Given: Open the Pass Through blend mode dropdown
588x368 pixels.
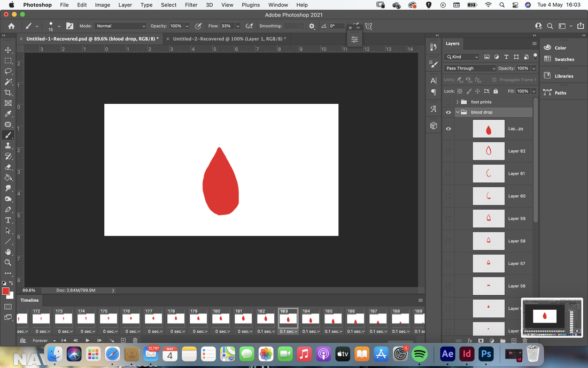Looking at the screenshot, I should point(470,68).
